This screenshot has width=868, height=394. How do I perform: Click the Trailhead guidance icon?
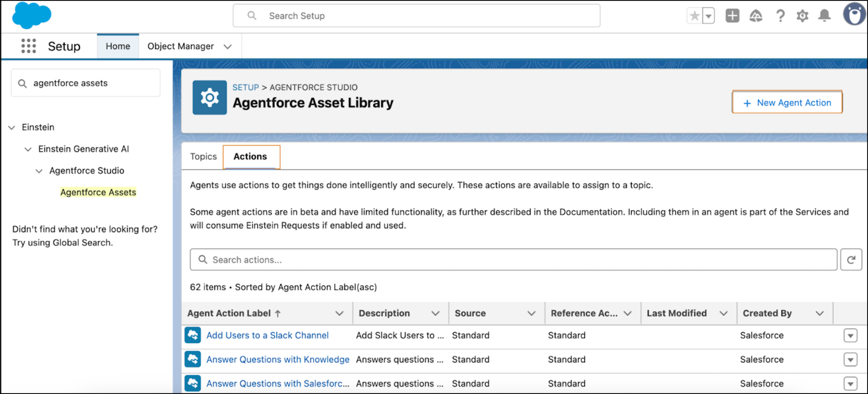pos(756,16)
